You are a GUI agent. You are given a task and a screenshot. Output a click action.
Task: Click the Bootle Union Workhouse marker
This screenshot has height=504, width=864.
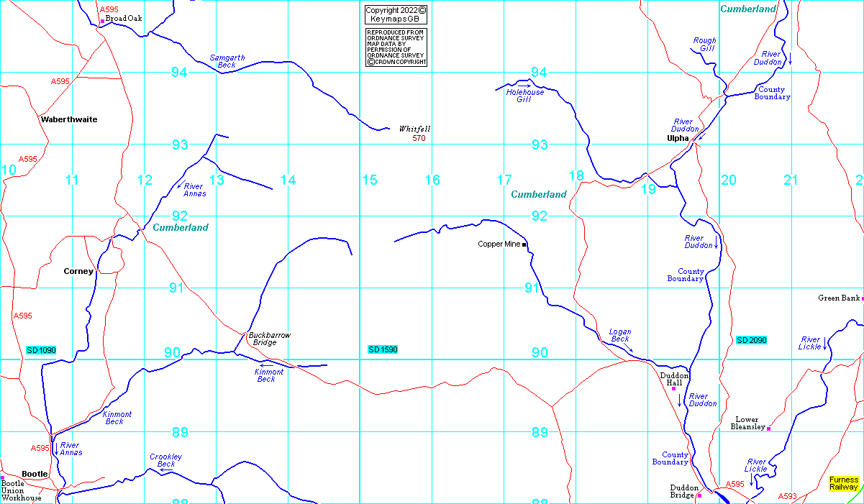2,477
